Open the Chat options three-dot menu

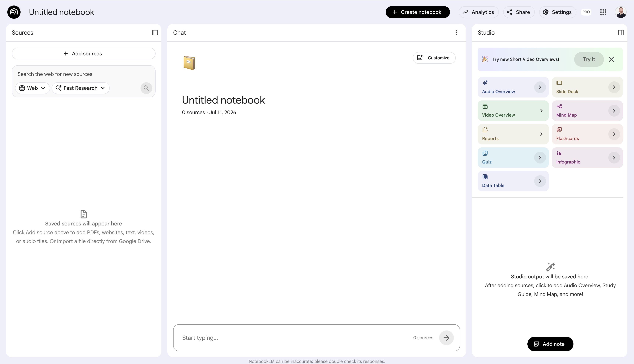[x=456, y=32]
